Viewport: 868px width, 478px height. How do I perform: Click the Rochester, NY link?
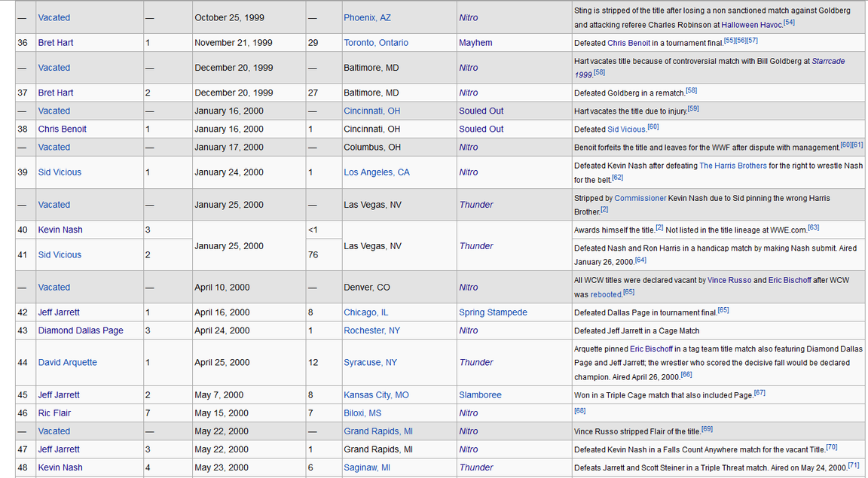click(x=371, y=331)
